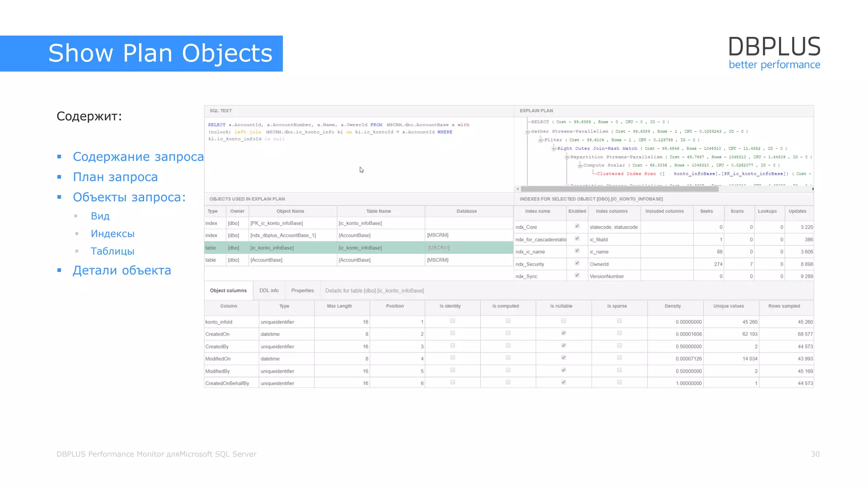Viewport: 868px width, 488px height.
Task: Click the ModifiedOn column name
Action: coord(218,359)
